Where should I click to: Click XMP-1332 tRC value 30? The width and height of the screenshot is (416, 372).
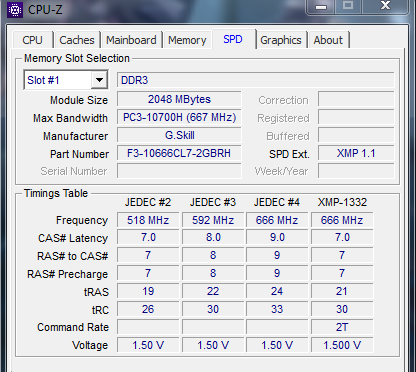click(x=342, y=309)
